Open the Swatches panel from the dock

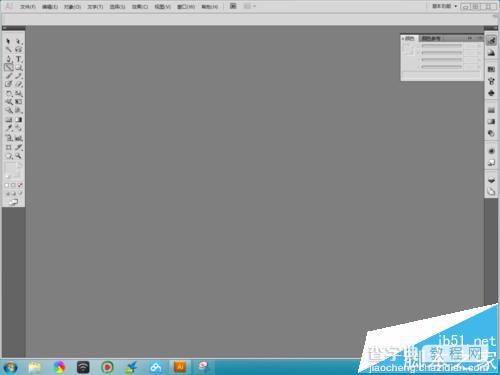[491, 69]
